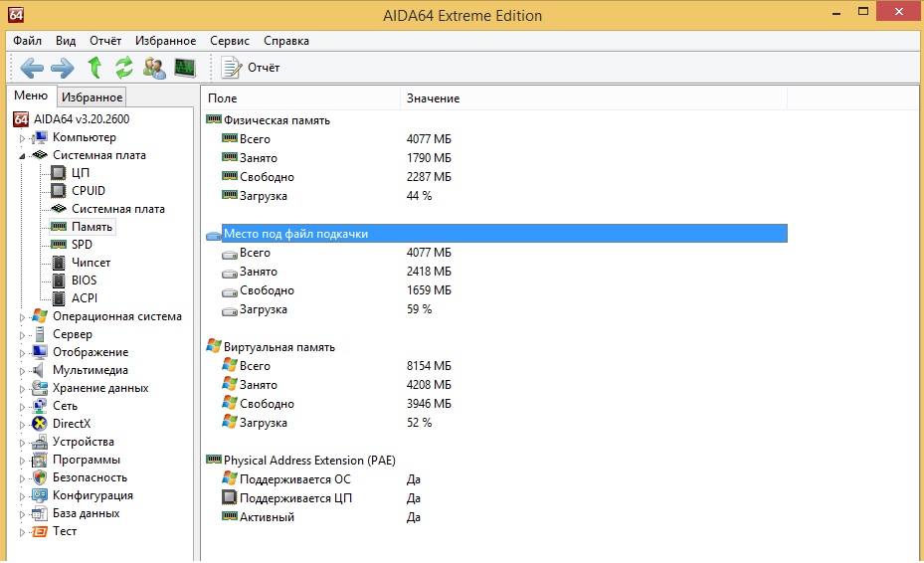Click the Сеть network icon
Screen dimensions: 924x563
pos(40,406)
